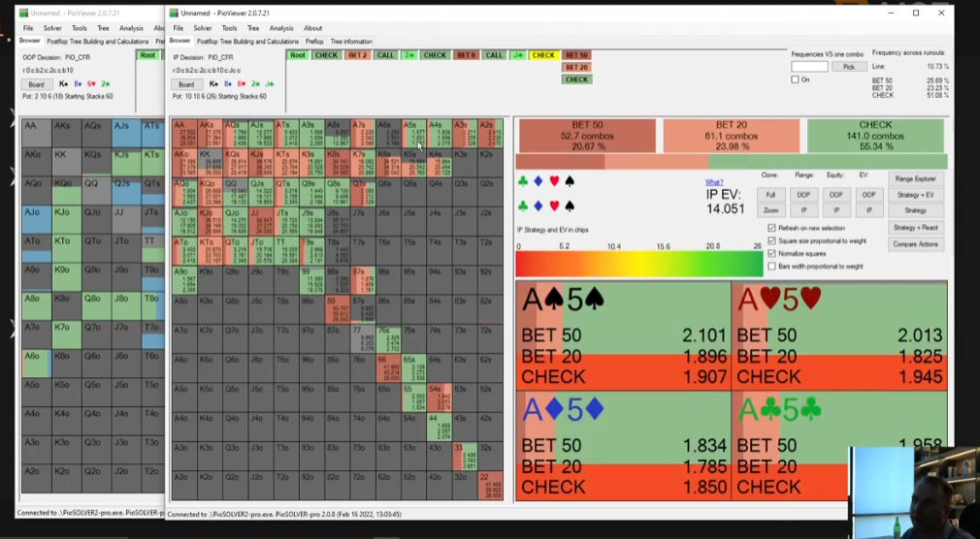This screenshot has height=539, width=980.
Task: Click the Board button in the front window
Action: (x=186, y=83)
